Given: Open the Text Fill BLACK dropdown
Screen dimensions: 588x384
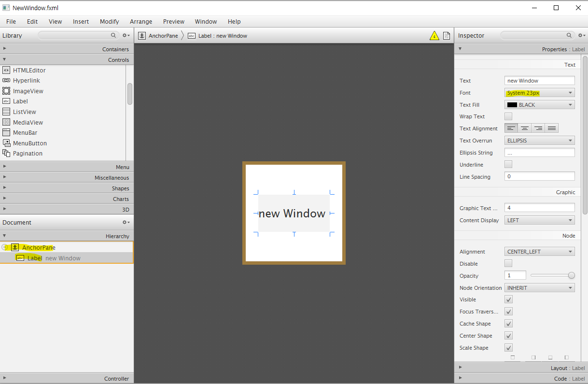Looking at the screenshot, I should click(x=540, y=105).
